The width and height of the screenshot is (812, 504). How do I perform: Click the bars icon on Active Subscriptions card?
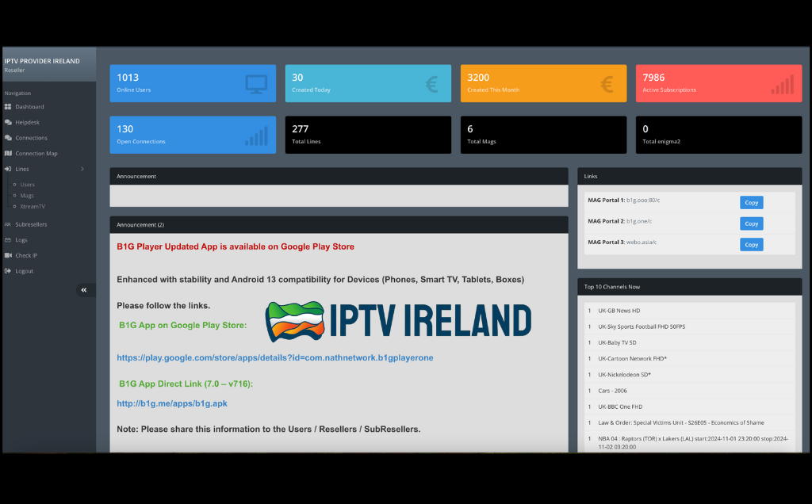(782, 84)
